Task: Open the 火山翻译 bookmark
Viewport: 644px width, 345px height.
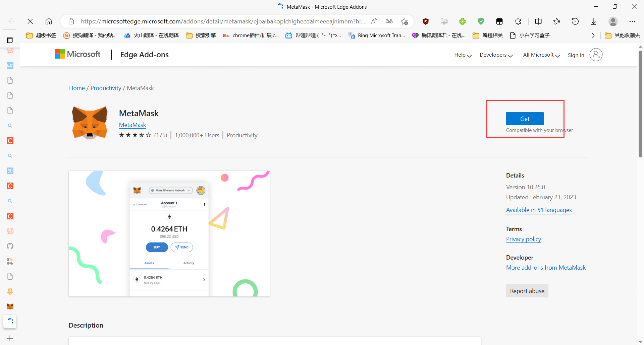Action: tap(151, 36)
